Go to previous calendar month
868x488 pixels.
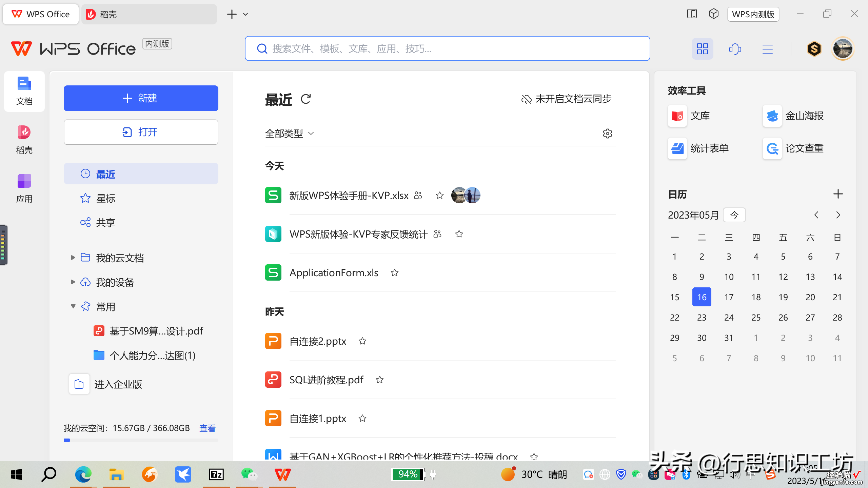point(816,215)
